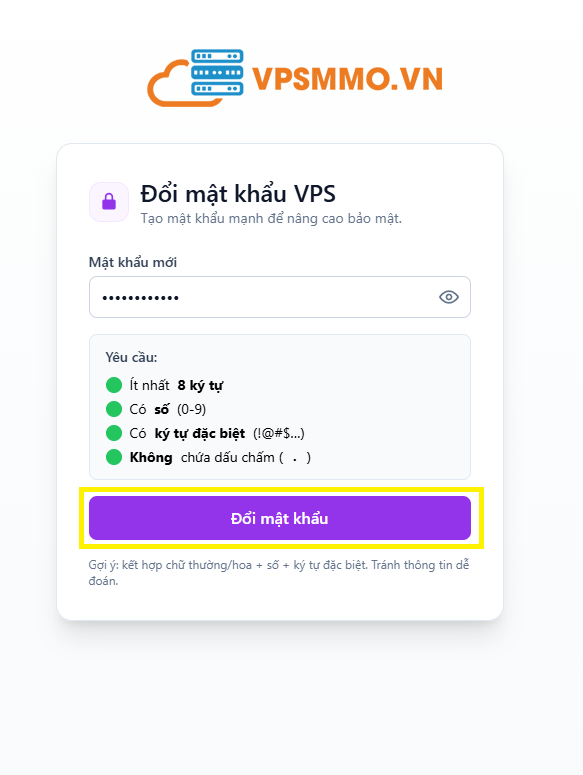Click the Đổi mật khẩu button
Screen dimensions: 583x775
pyautogui.click(x=280, y=518)
